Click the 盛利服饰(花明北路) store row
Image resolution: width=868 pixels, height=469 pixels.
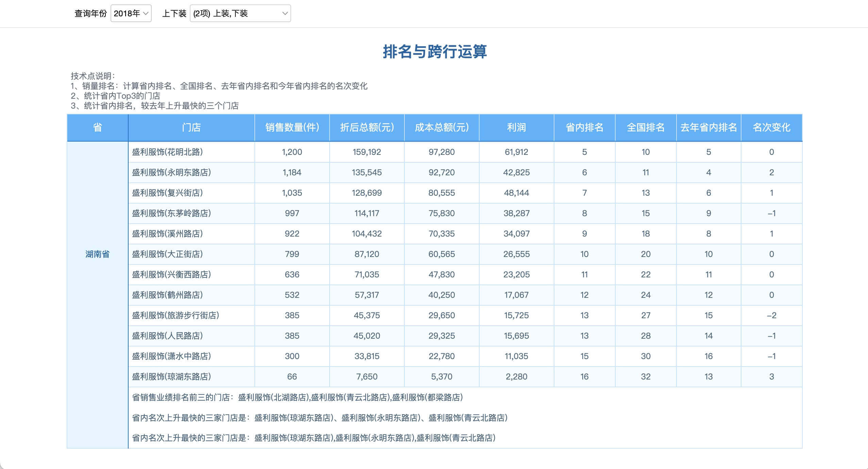pos(167,152)
